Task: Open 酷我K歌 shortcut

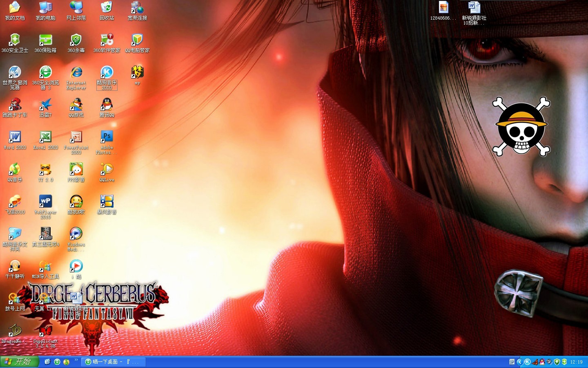Action: (x=76, y=204)
